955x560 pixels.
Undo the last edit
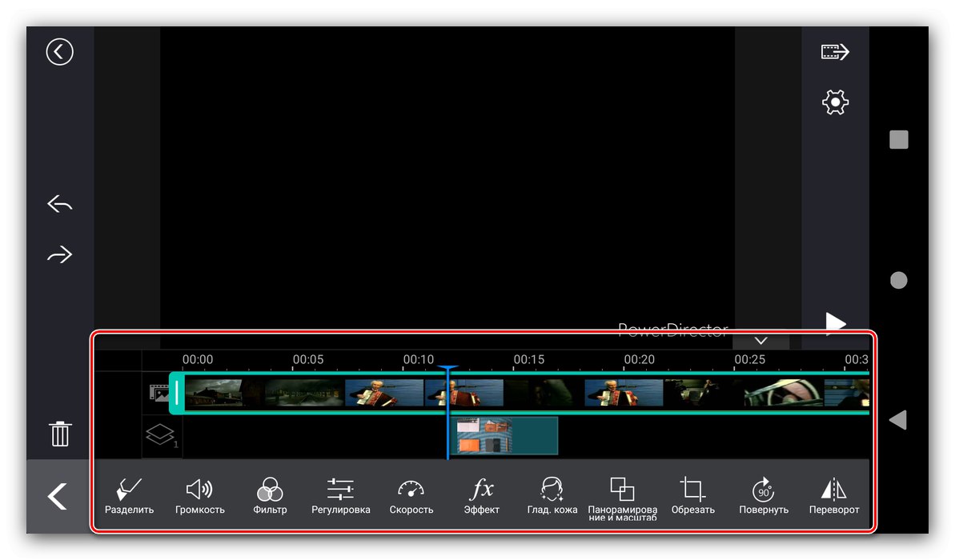coord(60,203)
